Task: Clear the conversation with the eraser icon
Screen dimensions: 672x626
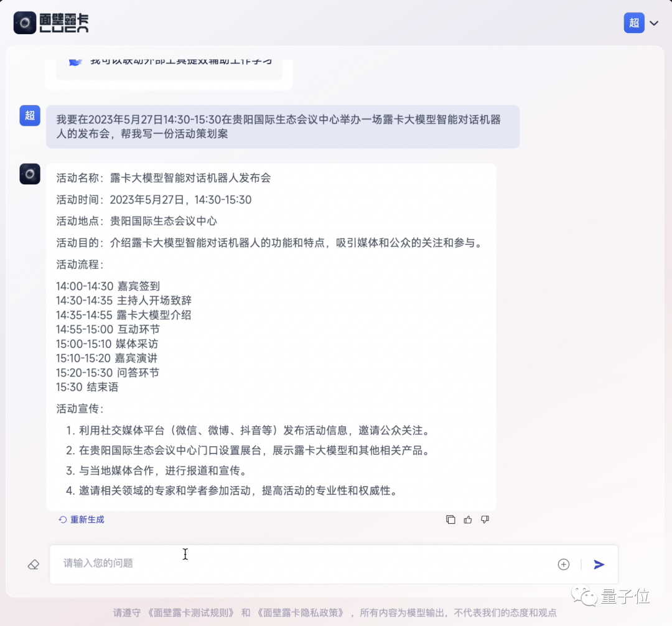Action: tap(34, 564)
